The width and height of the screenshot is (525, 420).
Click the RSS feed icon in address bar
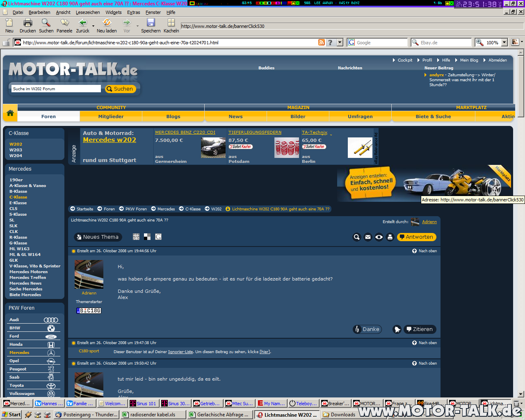(322, 42)
